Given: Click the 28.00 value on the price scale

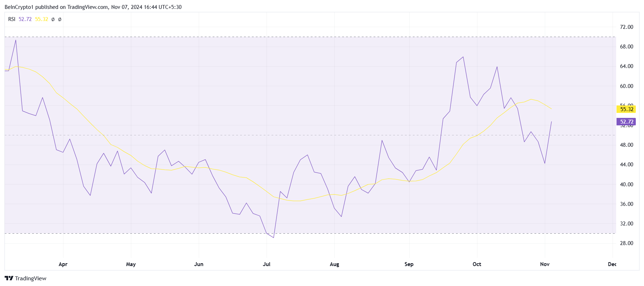Looking at the screenshot, I should (627, 243).
